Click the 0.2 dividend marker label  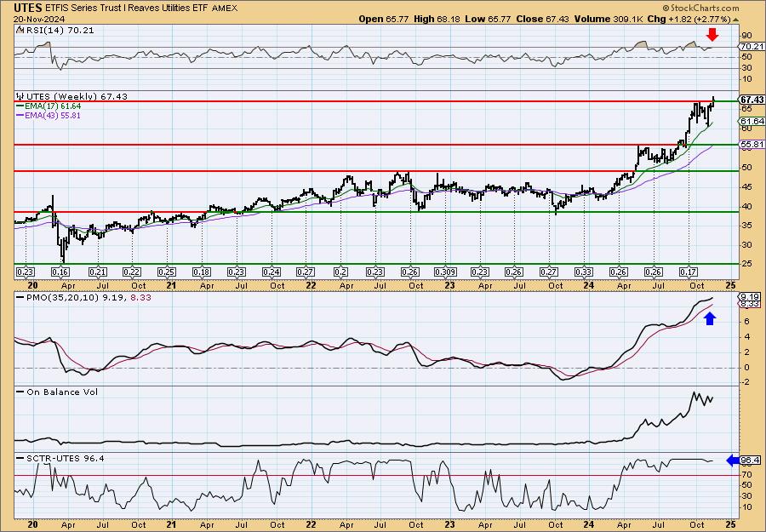(x=341, y=272)
